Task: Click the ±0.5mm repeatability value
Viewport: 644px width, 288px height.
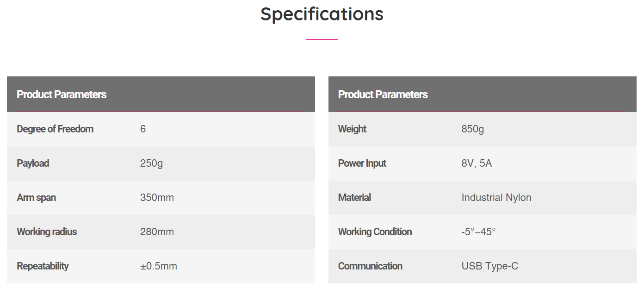Action: [x=158, y=266]
